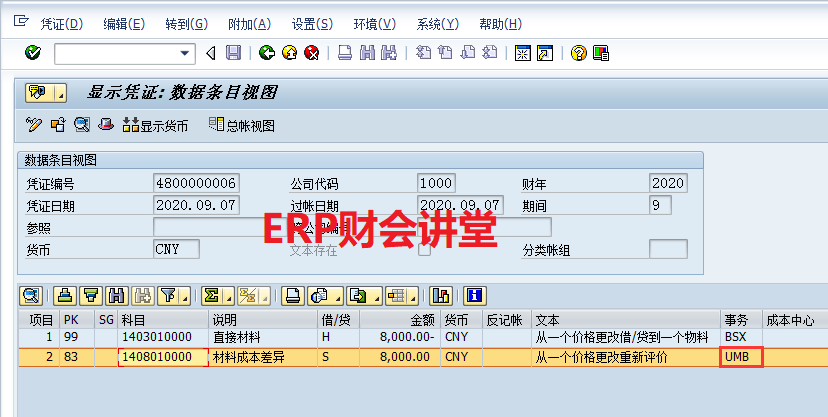Image resolution: width=828 pixels, height=417 pixels.
Task: Select account 1408010000 cell in row 2
Action: 156,357
